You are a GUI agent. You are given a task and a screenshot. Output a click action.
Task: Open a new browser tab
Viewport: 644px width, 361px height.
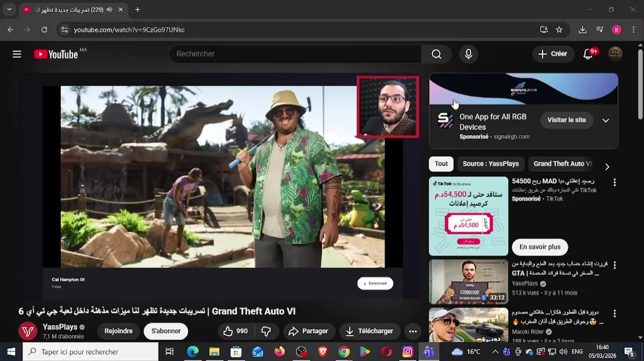point(137,10)
